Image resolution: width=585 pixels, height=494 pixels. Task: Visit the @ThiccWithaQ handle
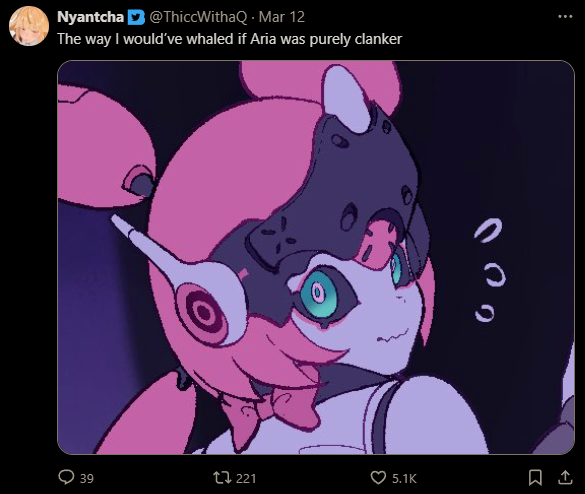pos(198,17)
